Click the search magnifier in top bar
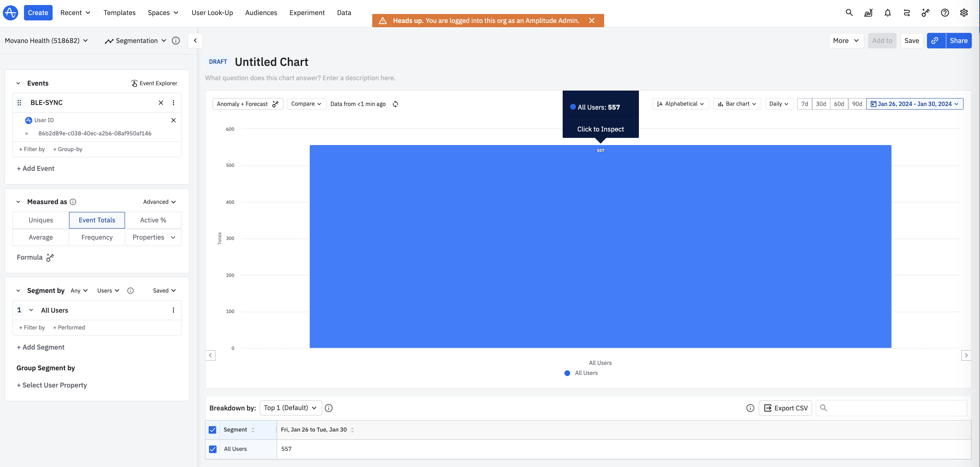 coord(849,13)
